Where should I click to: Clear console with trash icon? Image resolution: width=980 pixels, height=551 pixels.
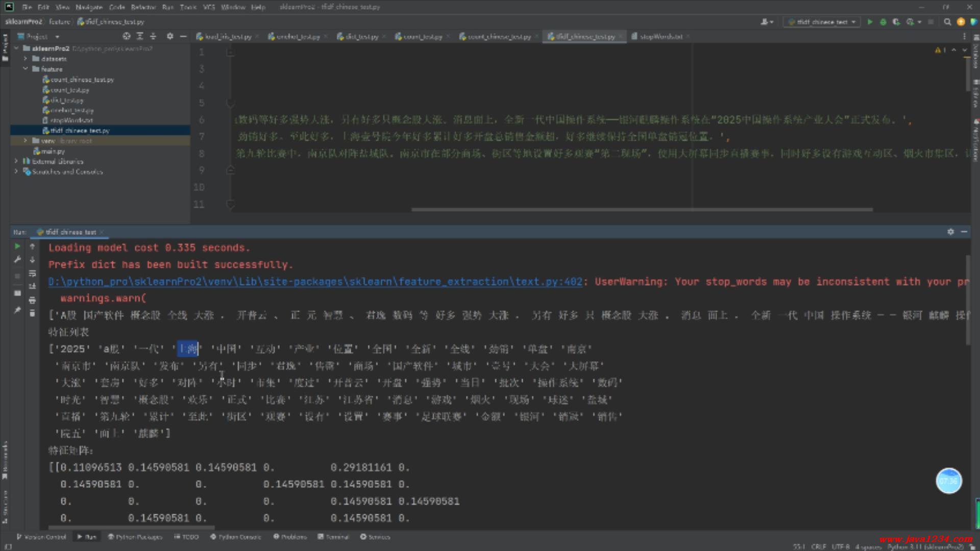(32, 313)
